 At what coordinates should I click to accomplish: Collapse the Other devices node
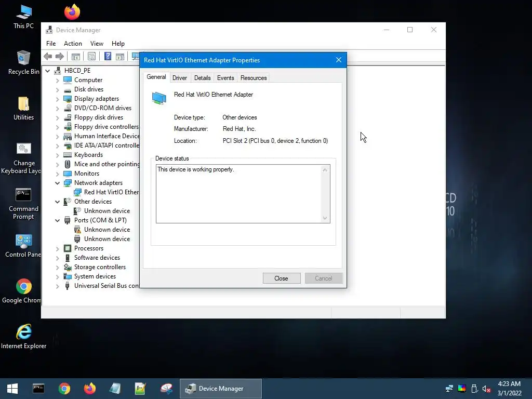tap(57, 202)
